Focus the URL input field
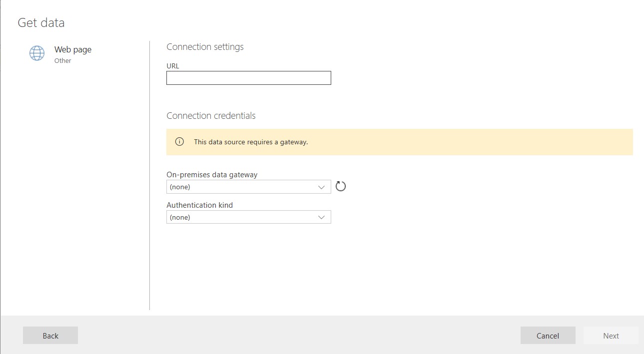 pyautogui.click(x=248, y=78)
